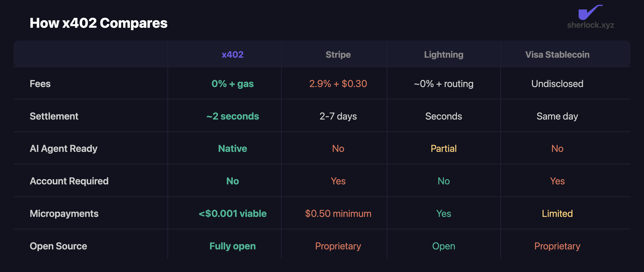Viewport: 644px width, 272px height.
Task: Click the yellow 'Partial' Lightning cell
Action: pos(443,149)
